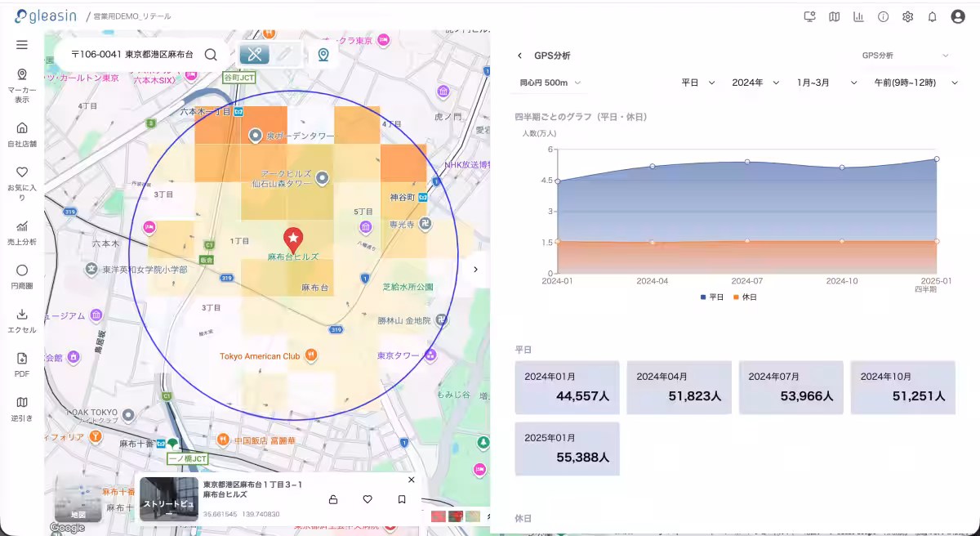
Task: Click the 2025-01 平日 chart data point
Action: click(x=937, y=159)
